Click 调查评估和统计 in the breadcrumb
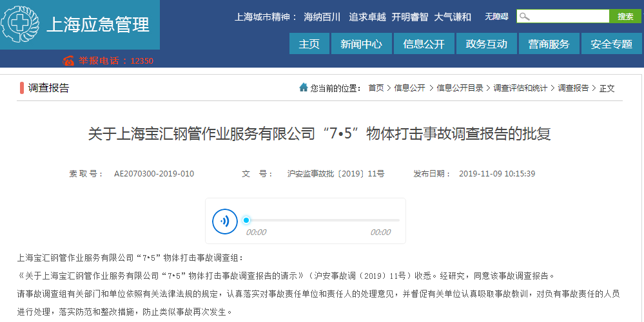The image size is (644, 322). click(520, 88)
